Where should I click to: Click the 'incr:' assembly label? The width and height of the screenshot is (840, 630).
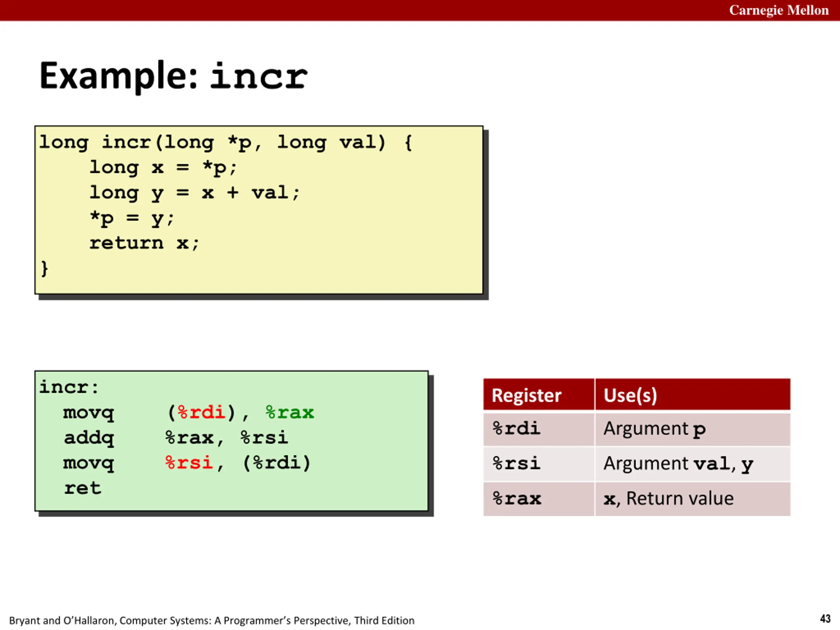click(69, 387)
